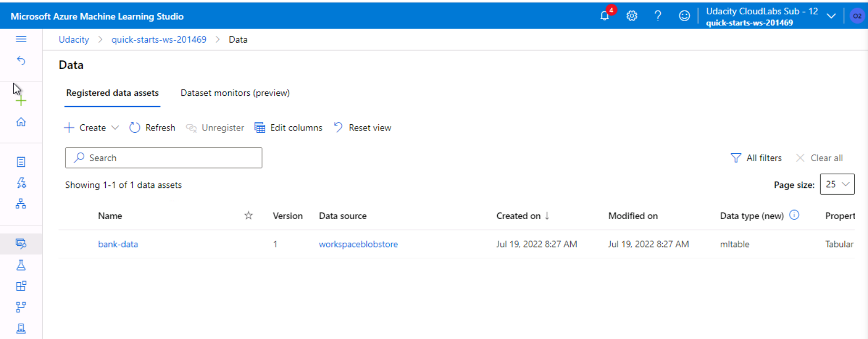
Task: Sort by Modified on column header
Action: click(633, 216)
